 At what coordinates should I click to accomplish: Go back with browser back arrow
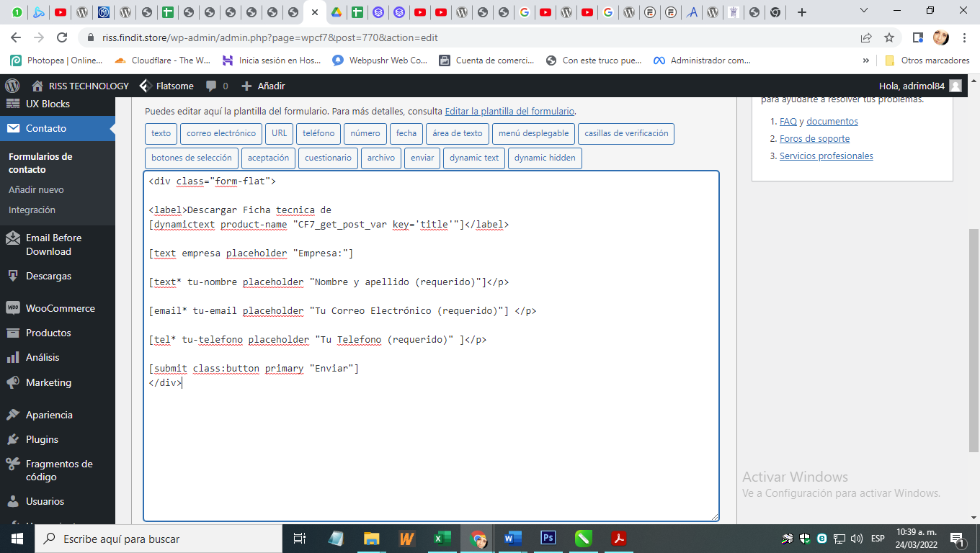16,37
